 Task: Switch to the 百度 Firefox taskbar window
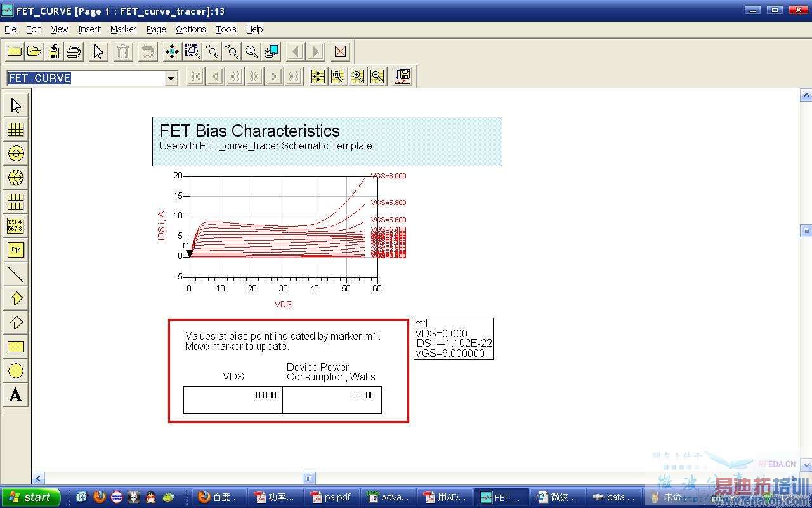tap(218, 497)
